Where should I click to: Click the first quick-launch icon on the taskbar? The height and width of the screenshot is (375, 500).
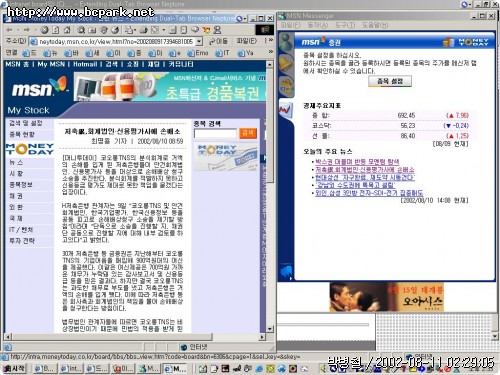click(202, 369)
